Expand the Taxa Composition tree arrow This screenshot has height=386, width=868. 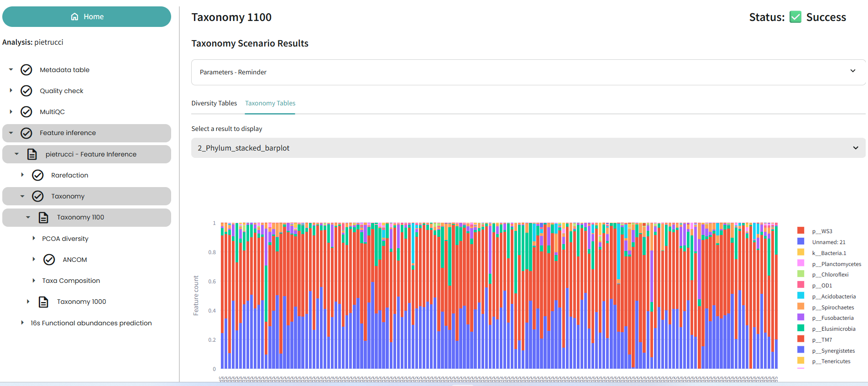pos(34,280)
